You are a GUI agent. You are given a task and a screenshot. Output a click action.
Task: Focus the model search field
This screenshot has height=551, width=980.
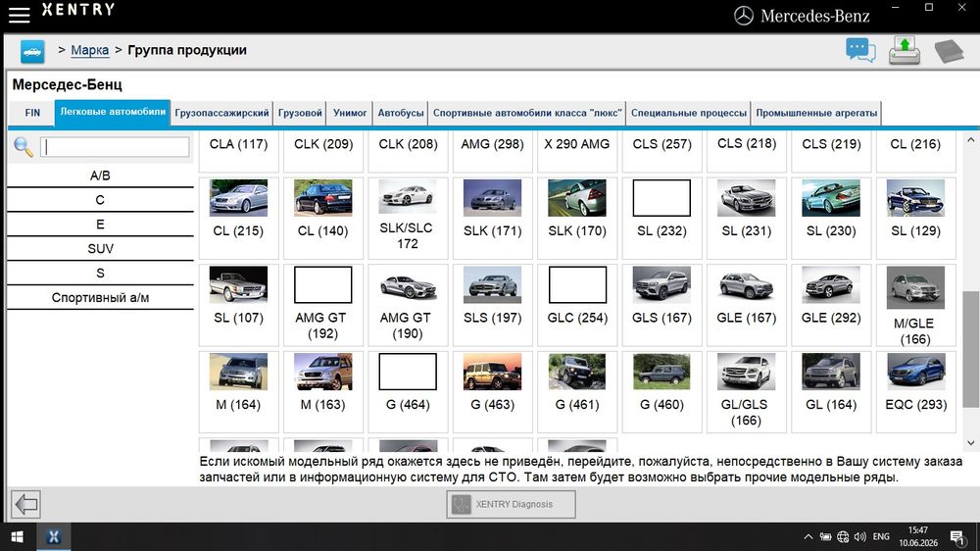click(115, 147)
